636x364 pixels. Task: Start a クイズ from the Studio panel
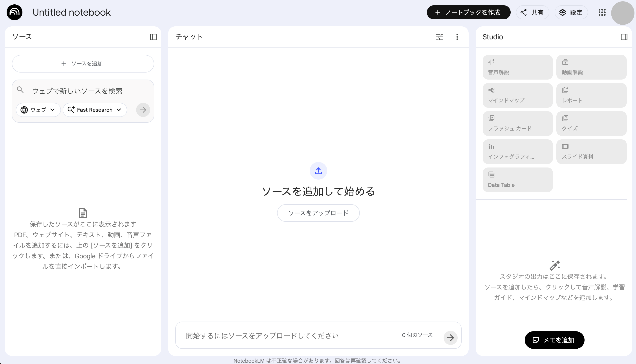(x=591, y=123)
